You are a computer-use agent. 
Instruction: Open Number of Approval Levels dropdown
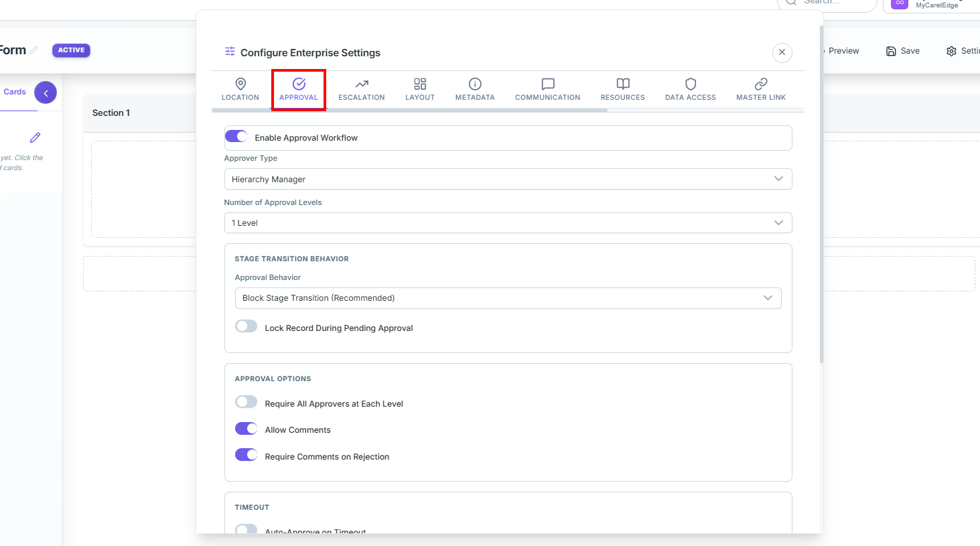508,222
